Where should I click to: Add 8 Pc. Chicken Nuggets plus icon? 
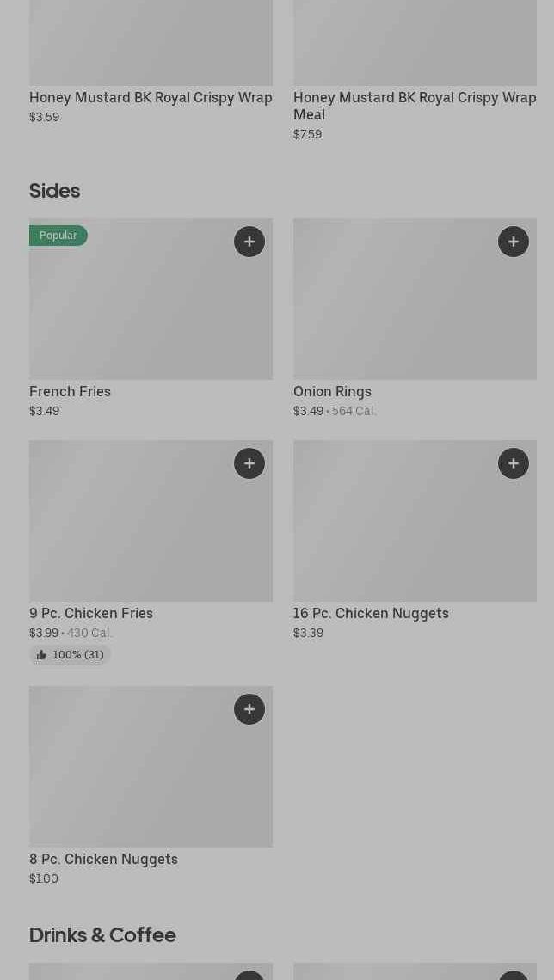(249, 709)
